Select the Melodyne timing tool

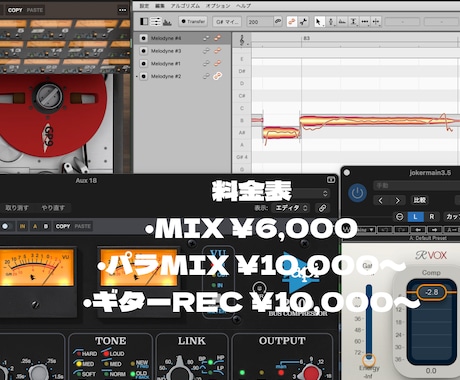[365, 22]
